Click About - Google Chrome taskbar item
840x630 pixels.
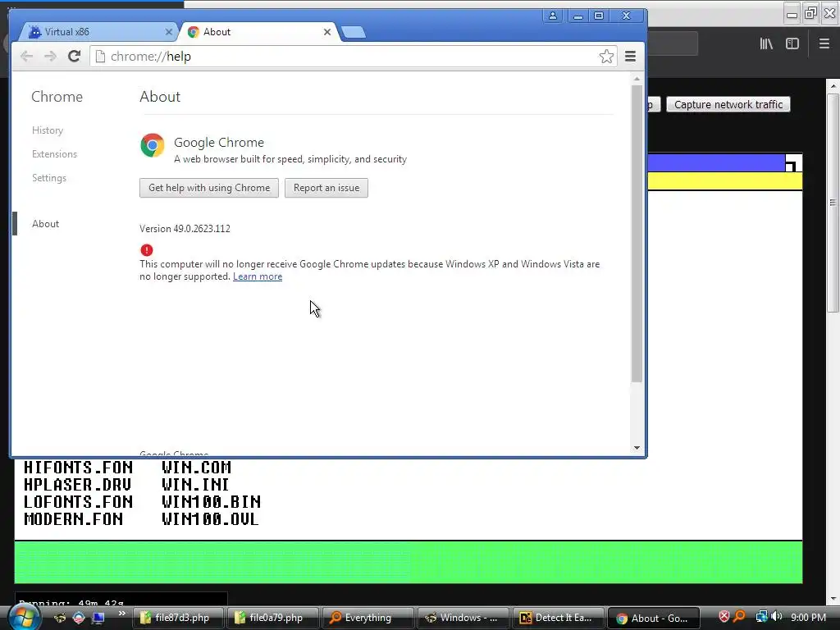pyautogui.click(x=653, y=618)
